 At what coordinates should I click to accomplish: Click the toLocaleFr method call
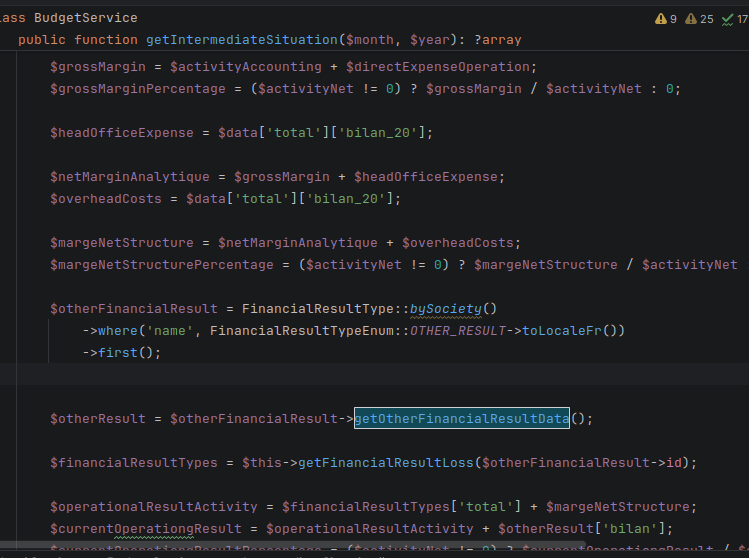click(x=561, y=331)
